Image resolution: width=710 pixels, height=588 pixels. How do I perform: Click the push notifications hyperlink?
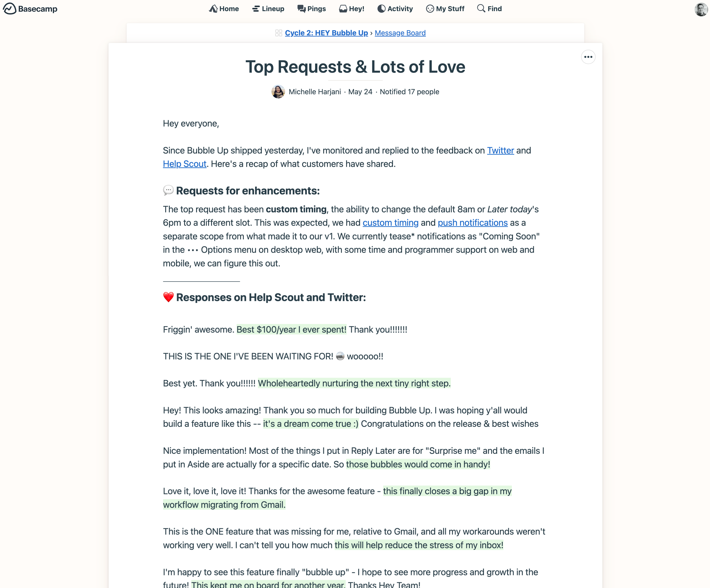pyautogui.click(x=472, y=223)
